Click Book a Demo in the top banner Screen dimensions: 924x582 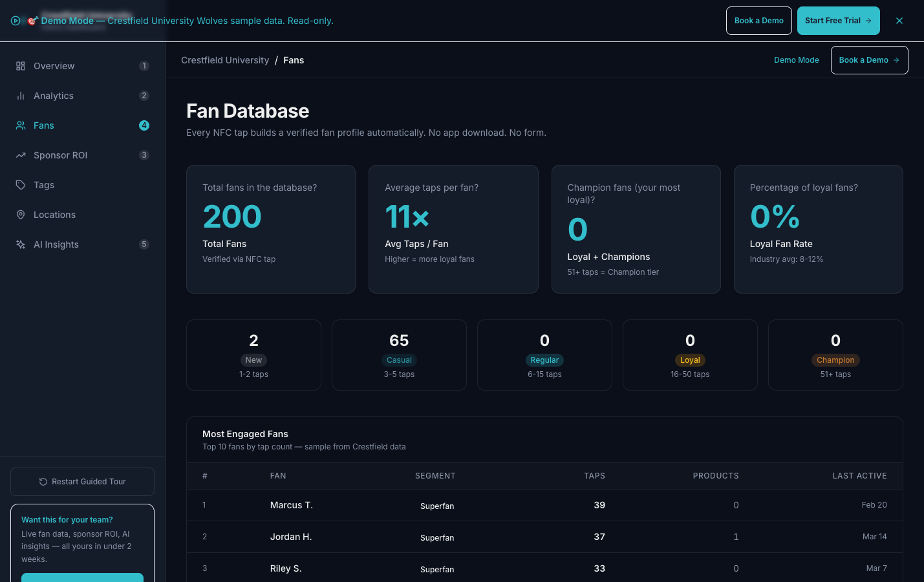click(x=758, y=21)
